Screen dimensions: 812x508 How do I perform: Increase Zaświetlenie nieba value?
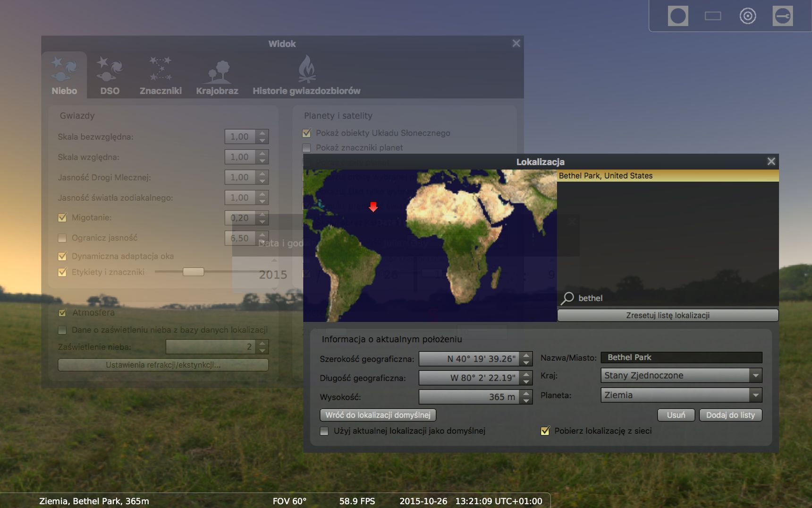tap(262, 343)
